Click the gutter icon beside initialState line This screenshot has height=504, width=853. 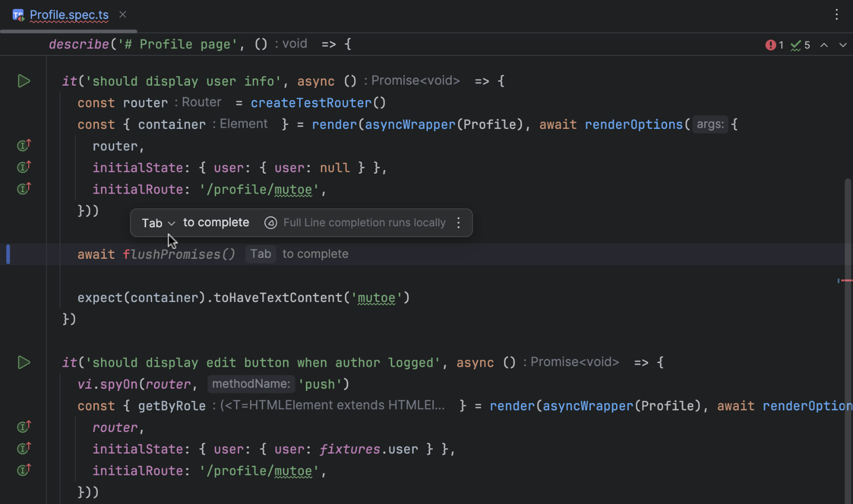pos(23,167)
